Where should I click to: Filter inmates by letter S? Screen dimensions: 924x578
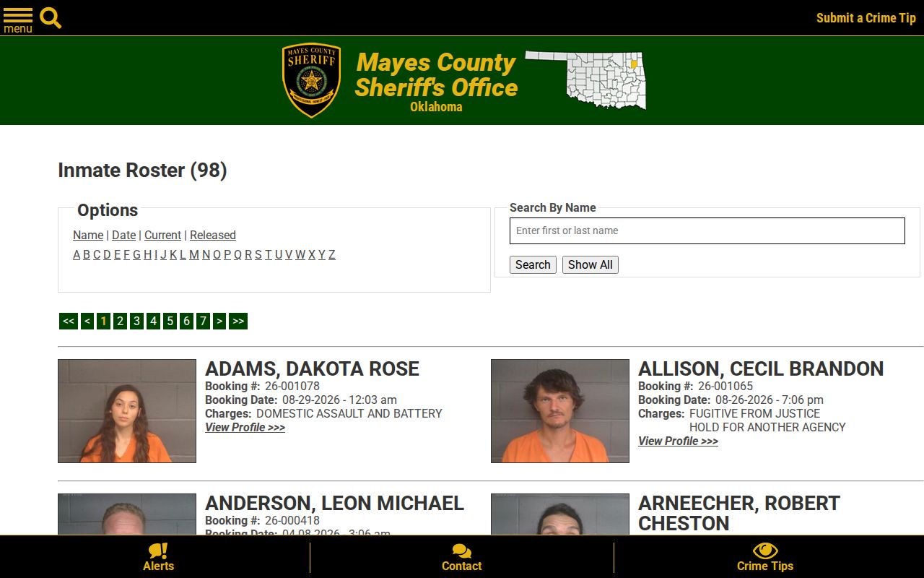(x=258, y=254)
